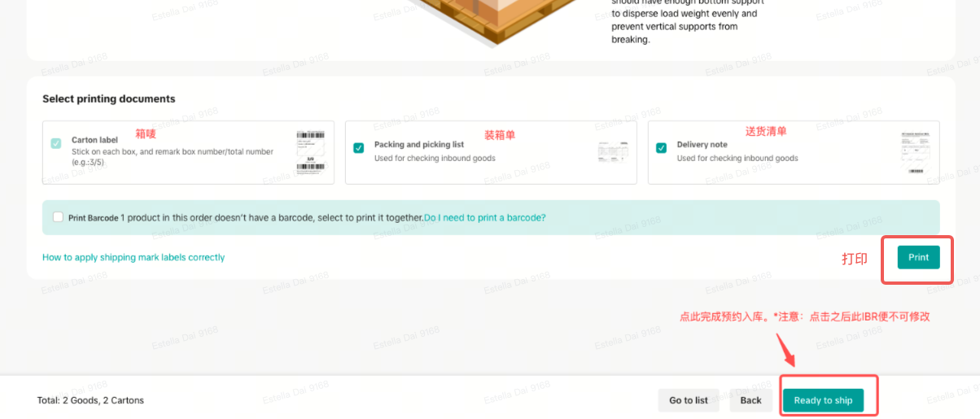980x419 pixels.
Task: Open 'How to apply shipping mark labels correctly'
Action: (133, 257)
